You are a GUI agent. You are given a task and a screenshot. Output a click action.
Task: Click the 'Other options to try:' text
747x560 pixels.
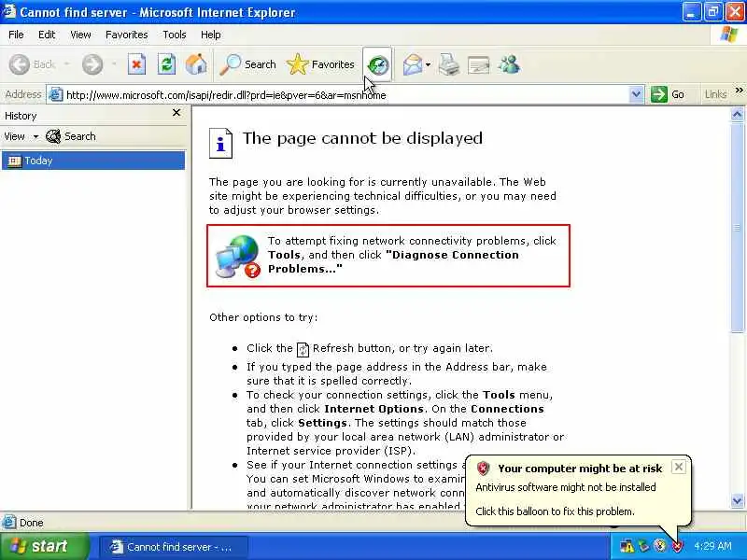(263, 317)
